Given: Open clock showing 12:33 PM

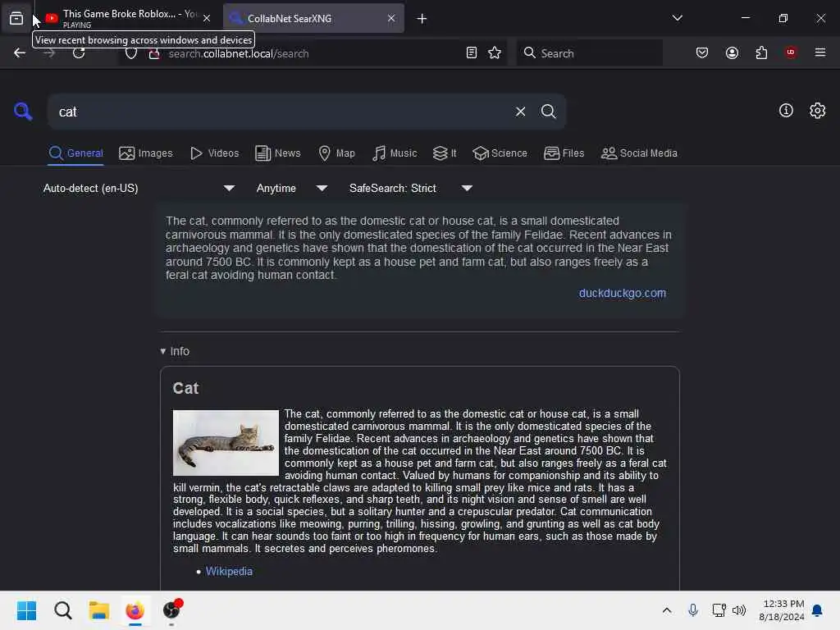Looking at the screenshot, I should click(782, 610).
